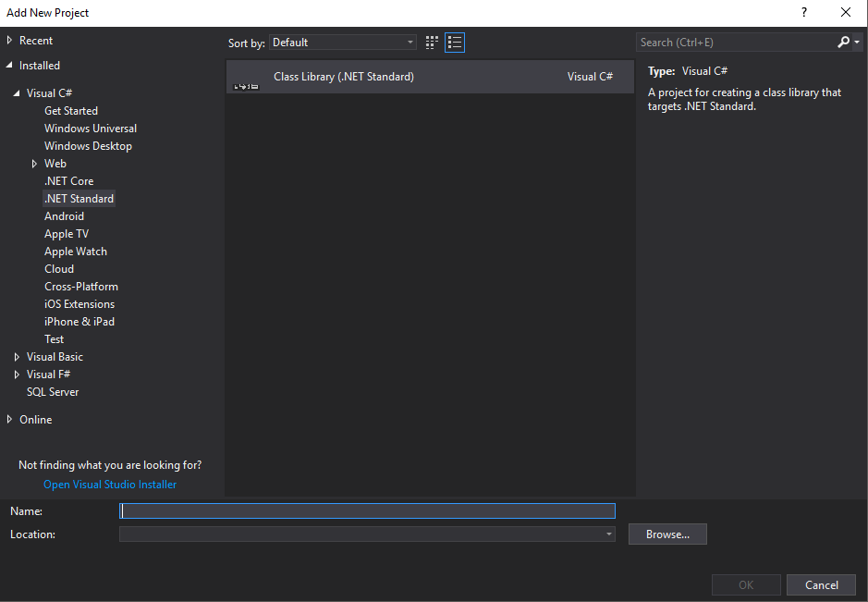This screenshot has width=868, height=602.
Task: Click the Browse button
Action: click(667, 534)
